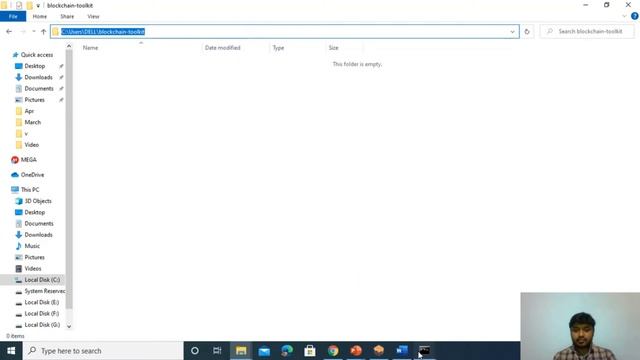Open the Explorer help icon

[x=635, y=16]
